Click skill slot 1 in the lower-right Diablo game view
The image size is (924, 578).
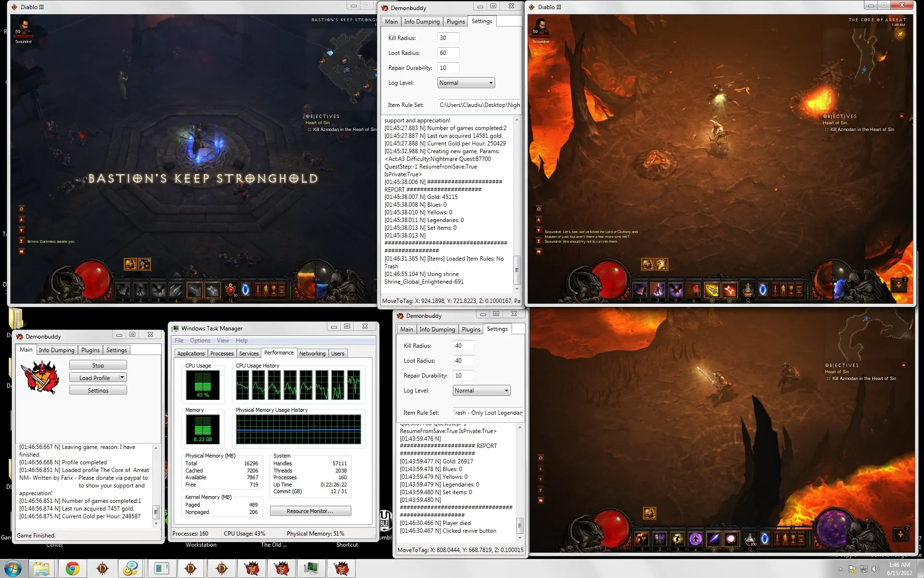pyautogui.click(x=642, y=539)
